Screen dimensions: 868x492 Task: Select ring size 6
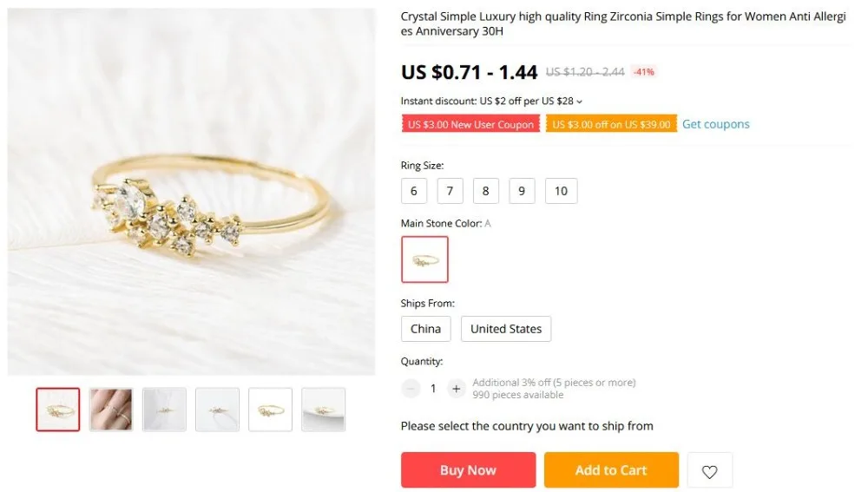(413, 191)
